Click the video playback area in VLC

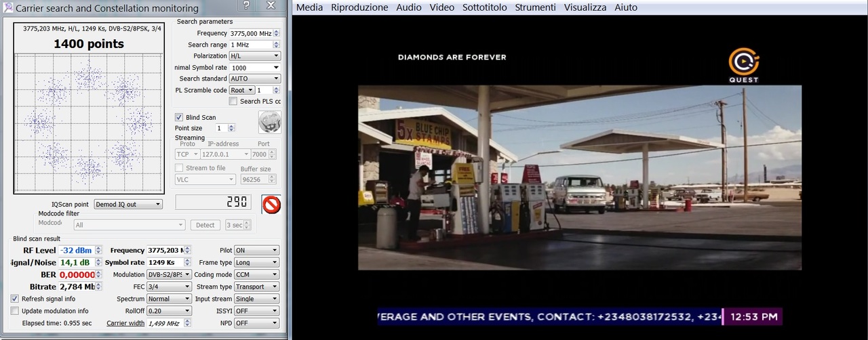[580, 177]
